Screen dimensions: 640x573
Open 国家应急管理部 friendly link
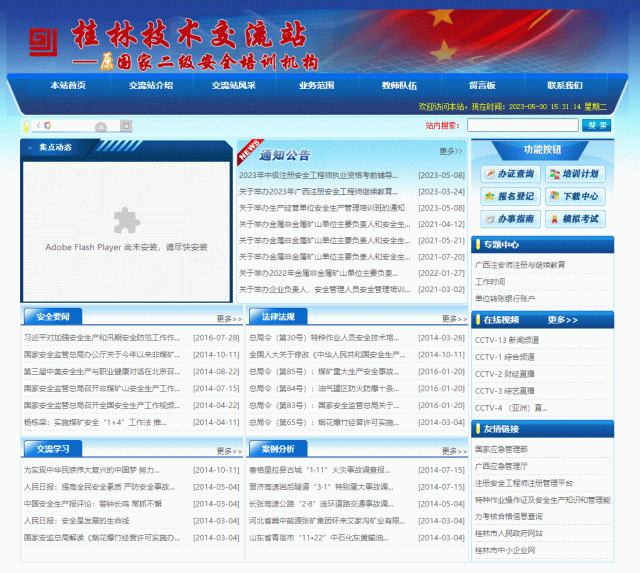pos(501,450)
